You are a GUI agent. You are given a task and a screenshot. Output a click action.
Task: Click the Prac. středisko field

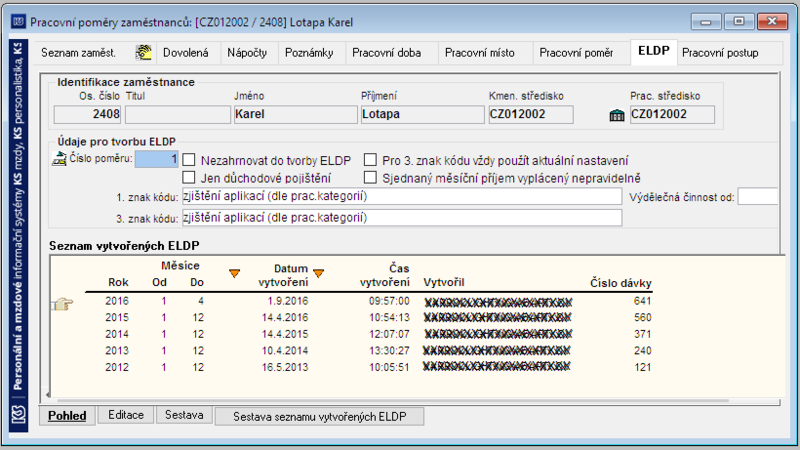click(672, 114)
